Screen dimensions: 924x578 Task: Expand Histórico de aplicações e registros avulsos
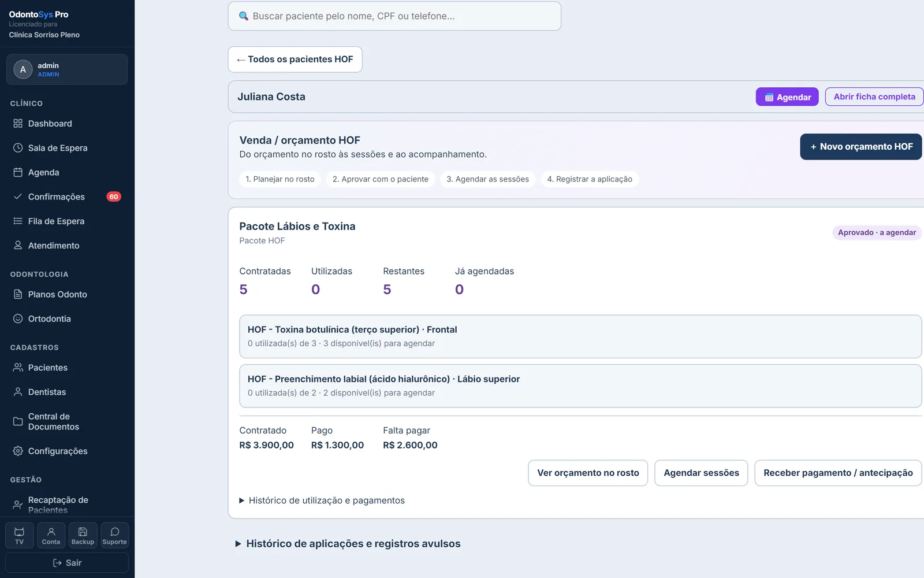(348, 544)
